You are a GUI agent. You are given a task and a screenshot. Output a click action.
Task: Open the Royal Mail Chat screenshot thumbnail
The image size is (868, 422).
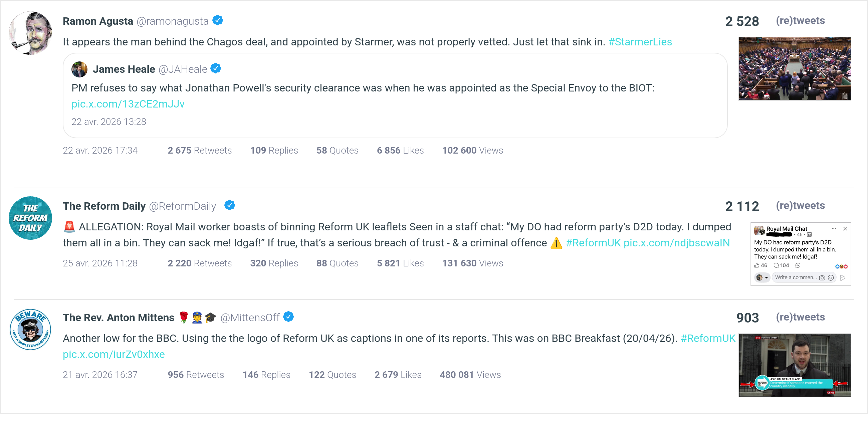(x=800, y=253)
